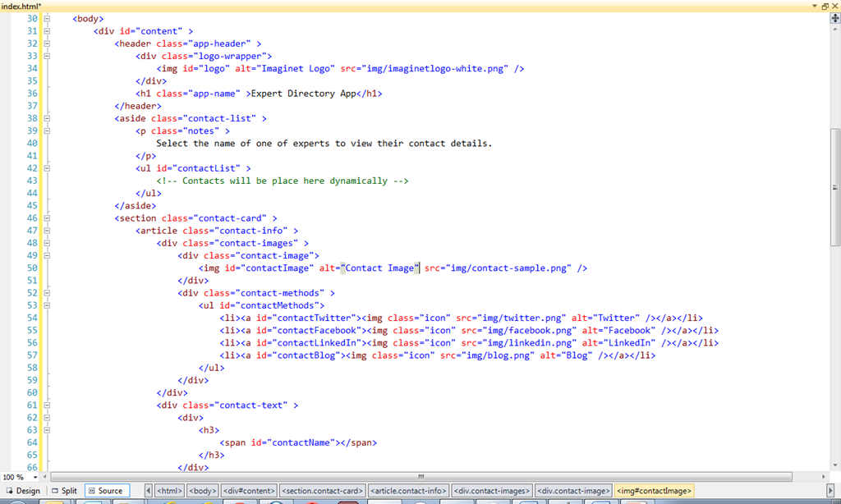Select the section.contact-card breadcrumb button
Image resolution: width=841 pixels, height=504 pixels.
324,490
